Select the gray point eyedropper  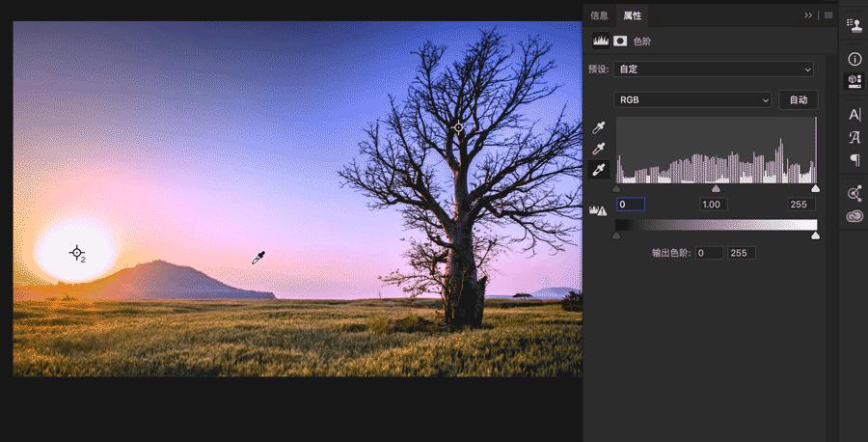click(598, 149)
